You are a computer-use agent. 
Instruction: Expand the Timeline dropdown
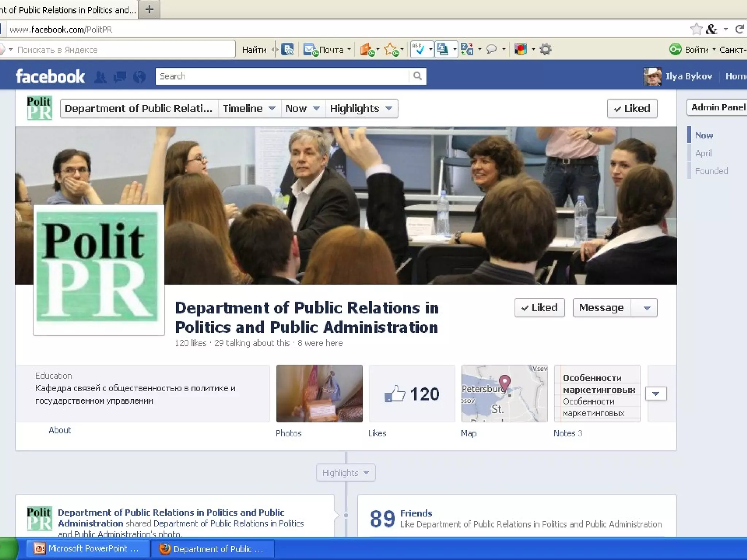(x=249, y=109)
